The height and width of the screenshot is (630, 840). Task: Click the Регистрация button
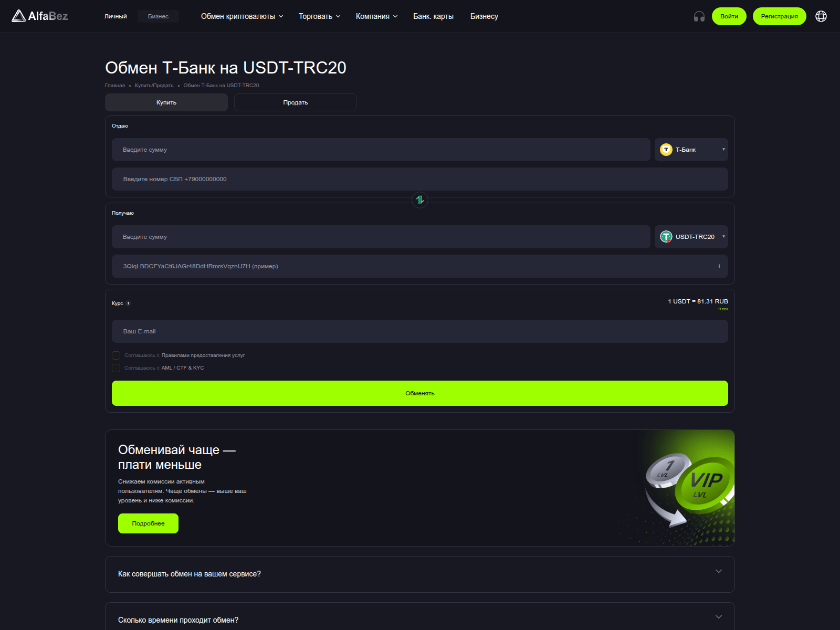[780, 16]
